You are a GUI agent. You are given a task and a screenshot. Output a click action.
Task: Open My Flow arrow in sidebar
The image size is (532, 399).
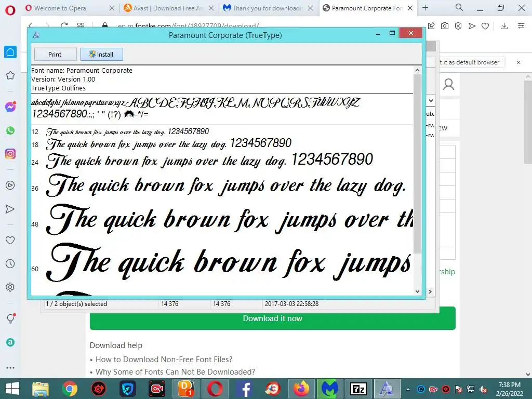point(10,209)
